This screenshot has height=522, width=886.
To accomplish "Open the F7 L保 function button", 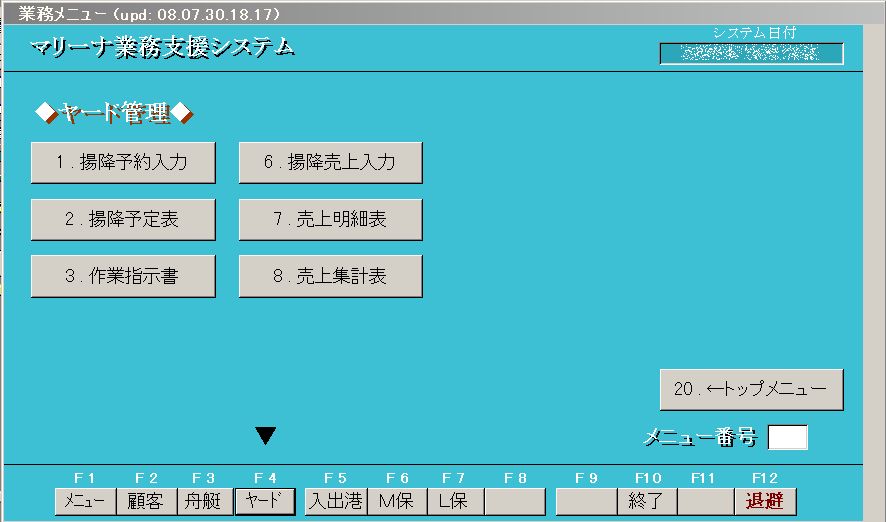I will (455, 501).
